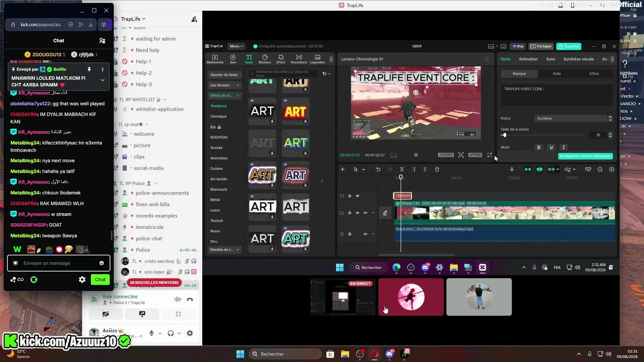Open the CapCut Menu dropdown
The image size is (644, 362).
[x=236, y=46]
